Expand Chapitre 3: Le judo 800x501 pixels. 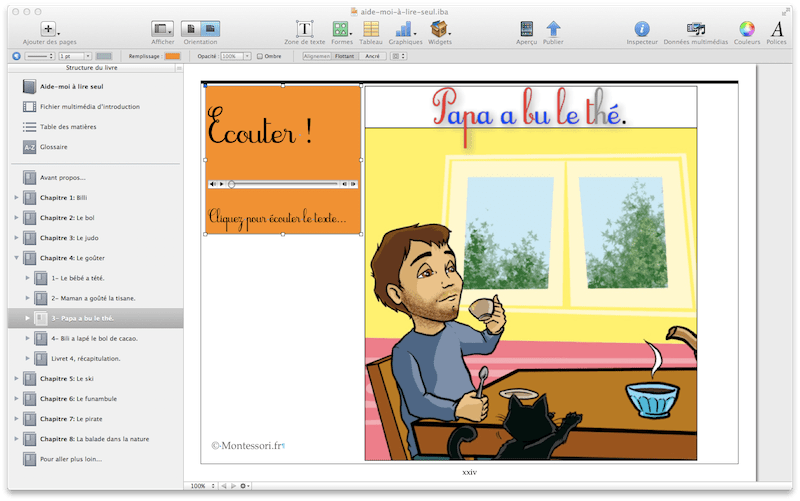click(16, 238)
